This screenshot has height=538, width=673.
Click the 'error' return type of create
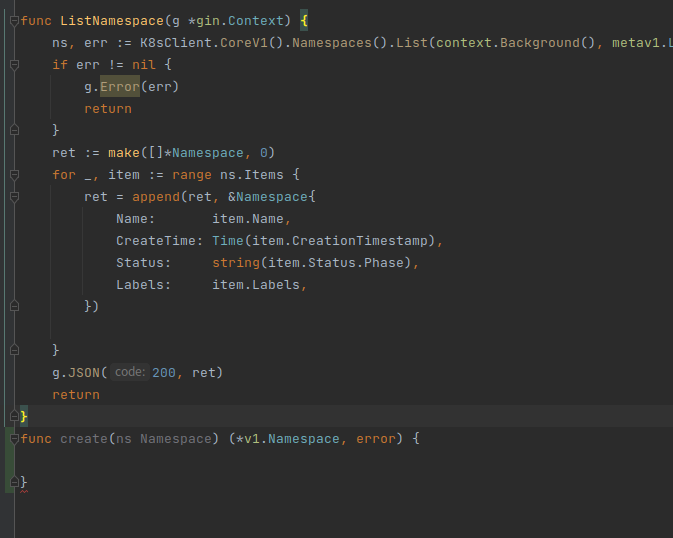point(376,438)
